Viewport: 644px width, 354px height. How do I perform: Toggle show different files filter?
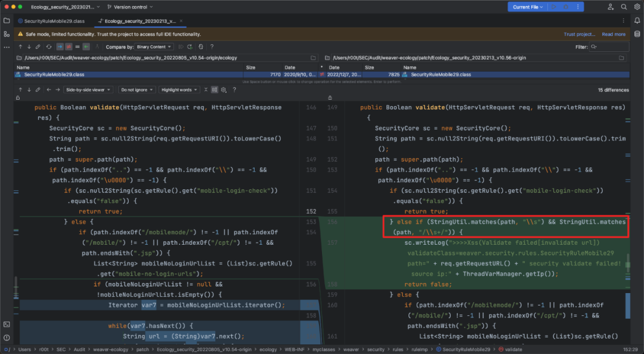pos(69,47)
